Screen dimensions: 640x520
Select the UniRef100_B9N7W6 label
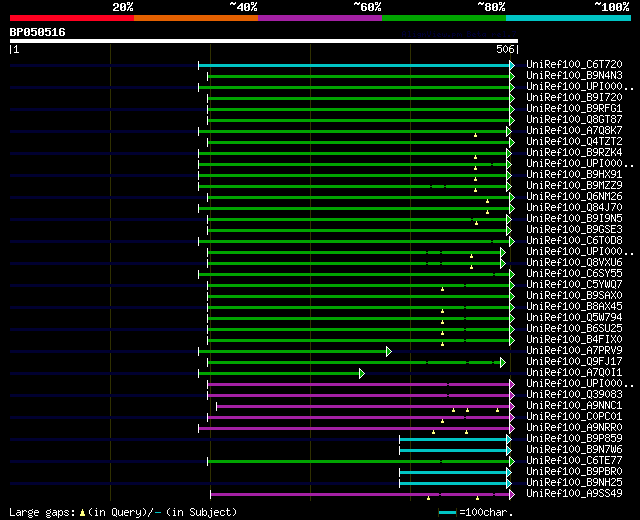point(574,450)
